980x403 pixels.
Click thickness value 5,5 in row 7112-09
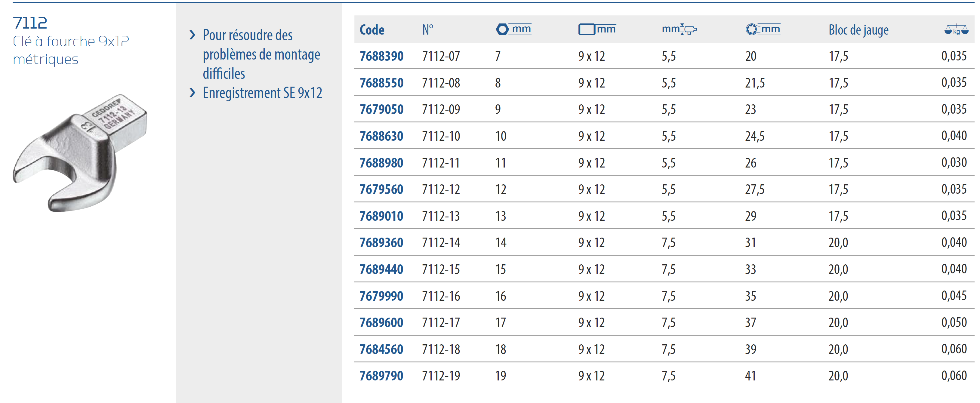click(x=669, y=109)
